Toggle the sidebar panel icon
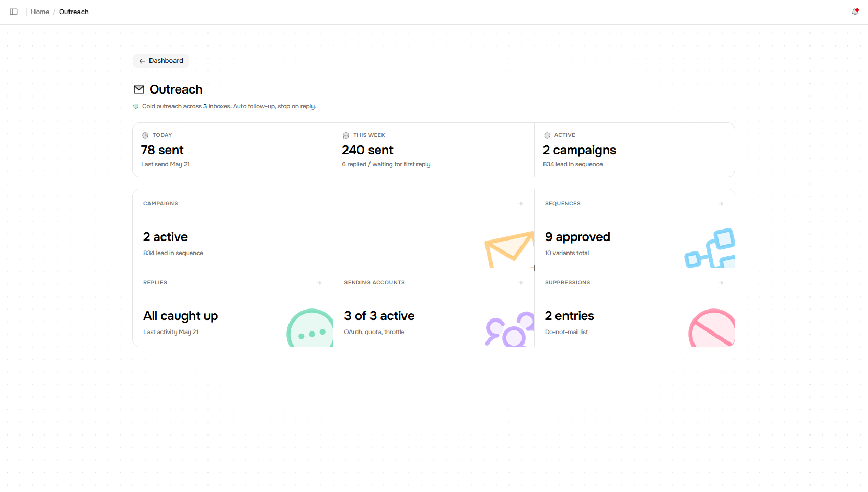The image size is (868, 492). pos(14,12)
